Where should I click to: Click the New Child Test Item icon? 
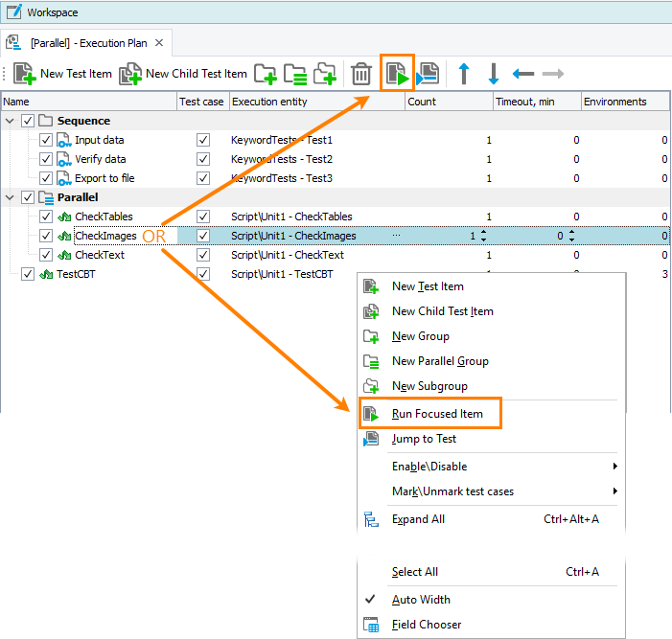[130, 74]
